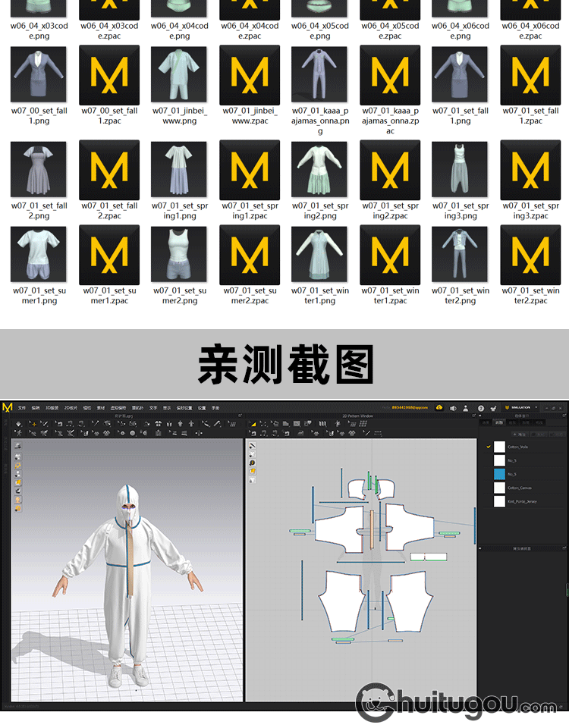Pop out the Object Browser panel
569x728 pixels.
click(x=564, y=416)
